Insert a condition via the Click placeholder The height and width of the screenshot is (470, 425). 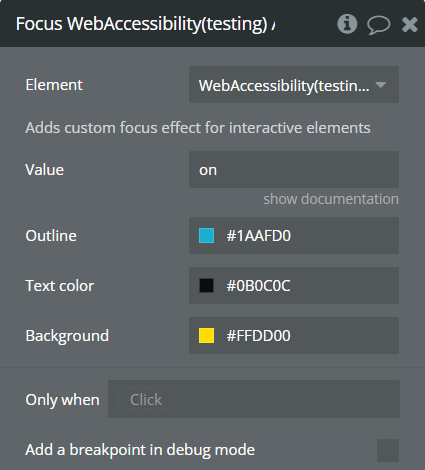pos(146,399)
